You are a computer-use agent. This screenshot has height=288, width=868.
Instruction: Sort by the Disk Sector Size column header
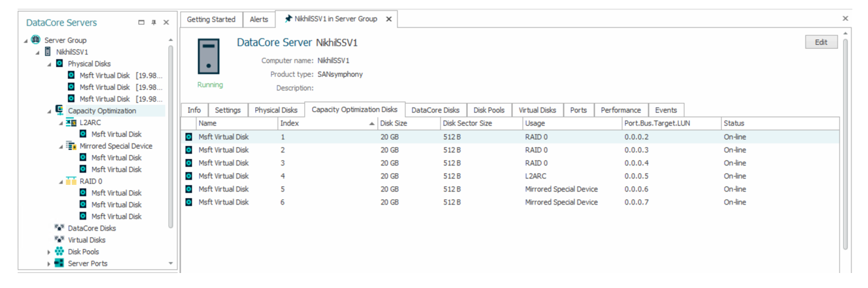tap(481, 123)
